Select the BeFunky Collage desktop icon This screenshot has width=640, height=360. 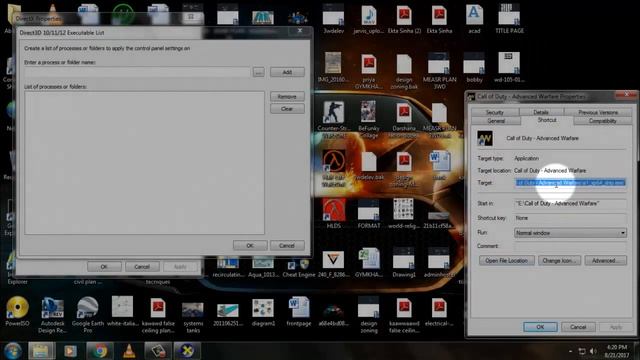pyautogui.click(x=368, y=119)
